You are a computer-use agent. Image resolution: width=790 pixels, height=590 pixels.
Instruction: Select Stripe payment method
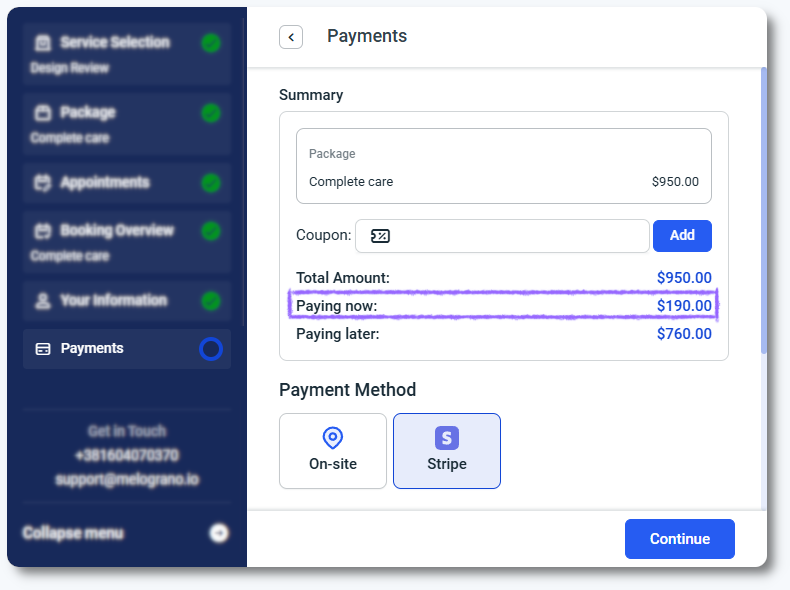(x=446, y=451)
